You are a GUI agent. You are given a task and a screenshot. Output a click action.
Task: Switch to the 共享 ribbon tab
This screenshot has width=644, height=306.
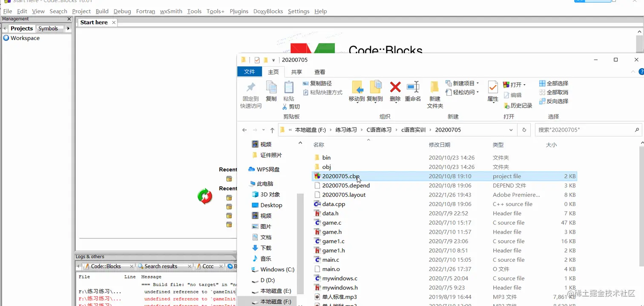point(296,72)
